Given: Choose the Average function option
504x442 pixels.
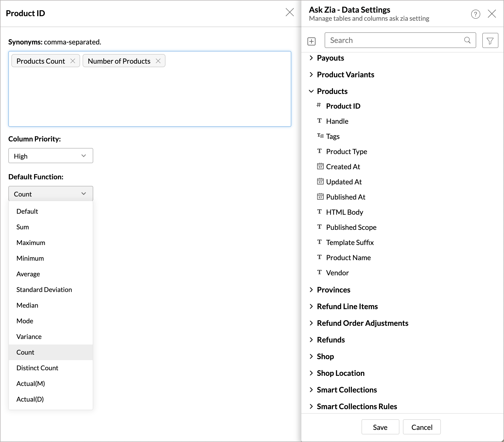Looking at the screenshot, I should [x=28, y=274].
